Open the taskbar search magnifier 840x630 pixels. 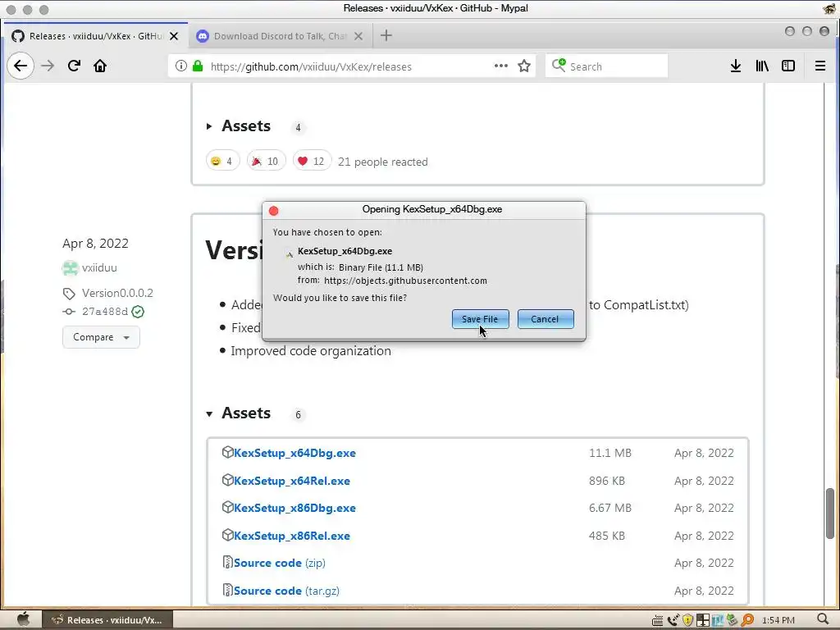(x=824, y=620)
